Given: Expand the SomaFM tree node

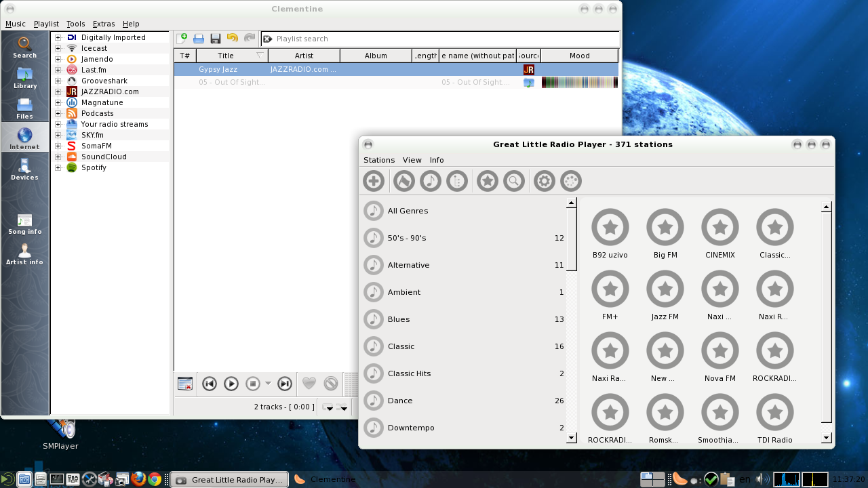Looking at the screenshot, I should click(58, 146).
